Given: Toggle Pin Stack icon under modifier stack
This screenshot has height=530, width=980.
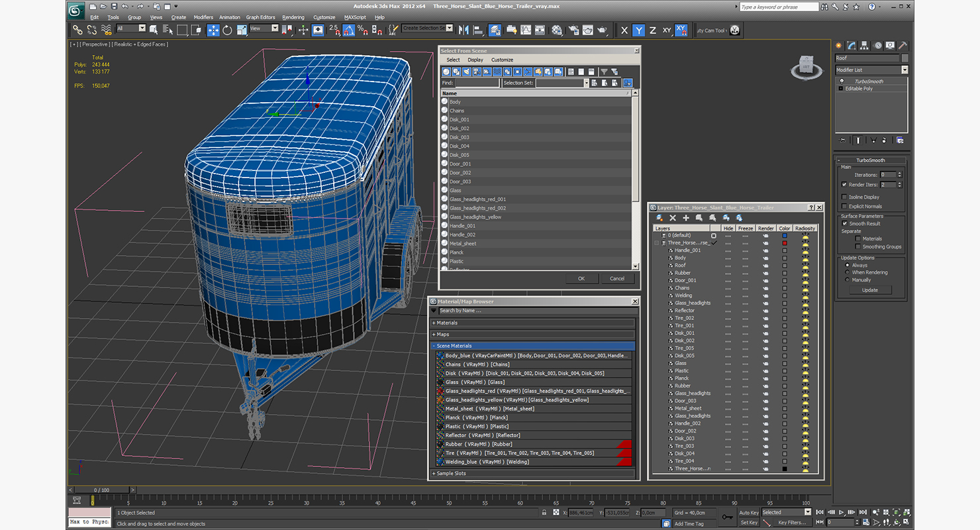Looking at the screenshot, I should tap(842, 140).
